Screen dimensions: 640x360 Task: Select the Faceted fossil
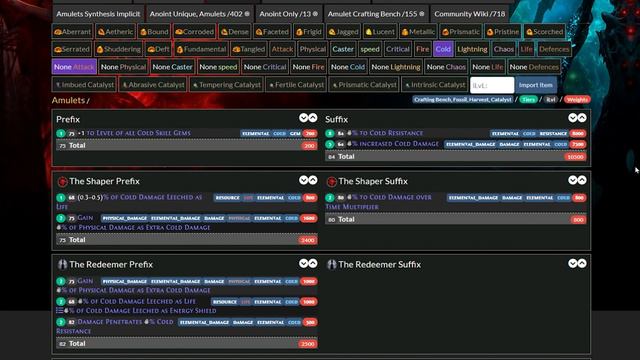point(272,31)
